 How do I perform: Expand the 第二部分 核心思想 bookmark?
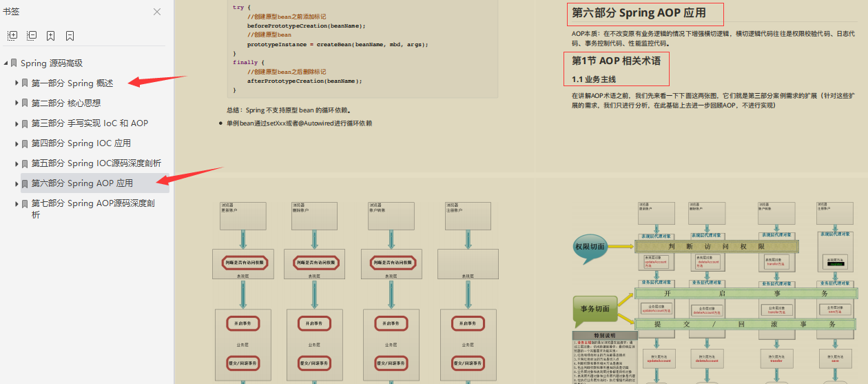tap(17, 103)
